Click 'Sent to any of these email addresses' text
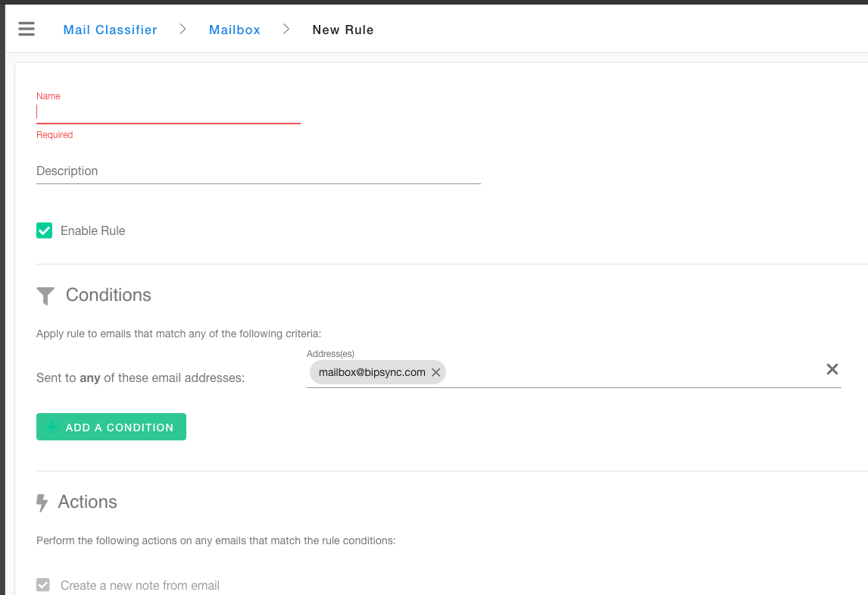868x595 pixels. (x=141, y=377)
